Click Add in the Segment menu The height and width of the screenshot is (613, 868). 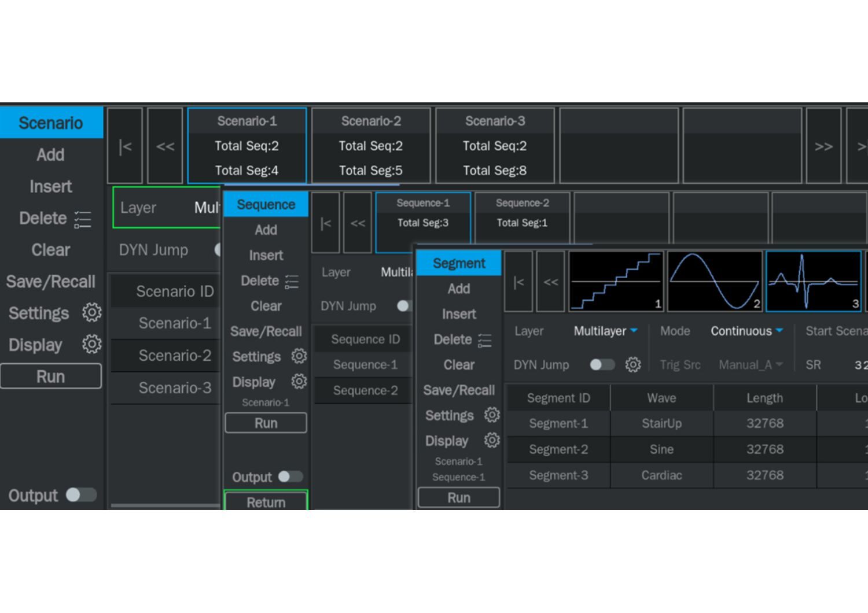tap(459, 289)
